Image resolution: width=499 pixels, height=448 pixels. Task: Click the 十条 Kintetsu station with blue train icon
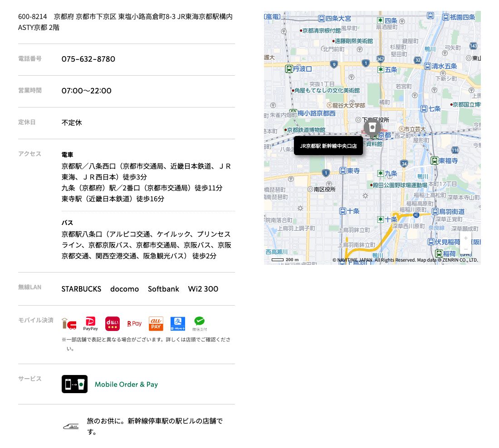point(349,211)
